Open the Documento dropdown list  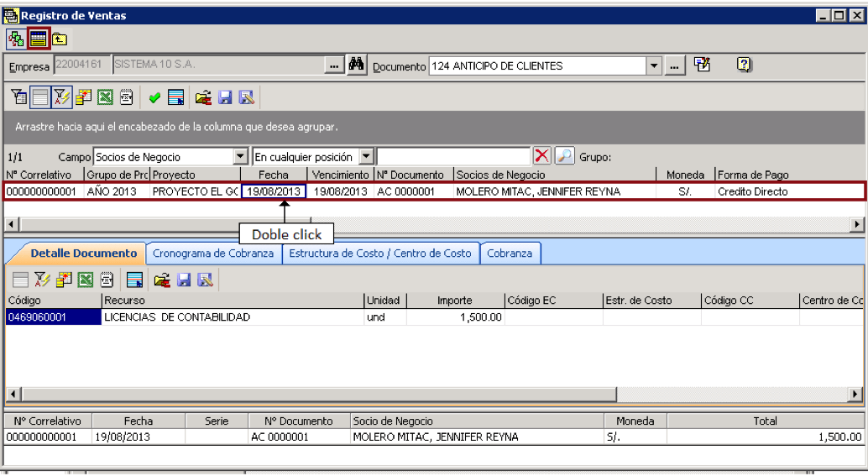(654, 65)
